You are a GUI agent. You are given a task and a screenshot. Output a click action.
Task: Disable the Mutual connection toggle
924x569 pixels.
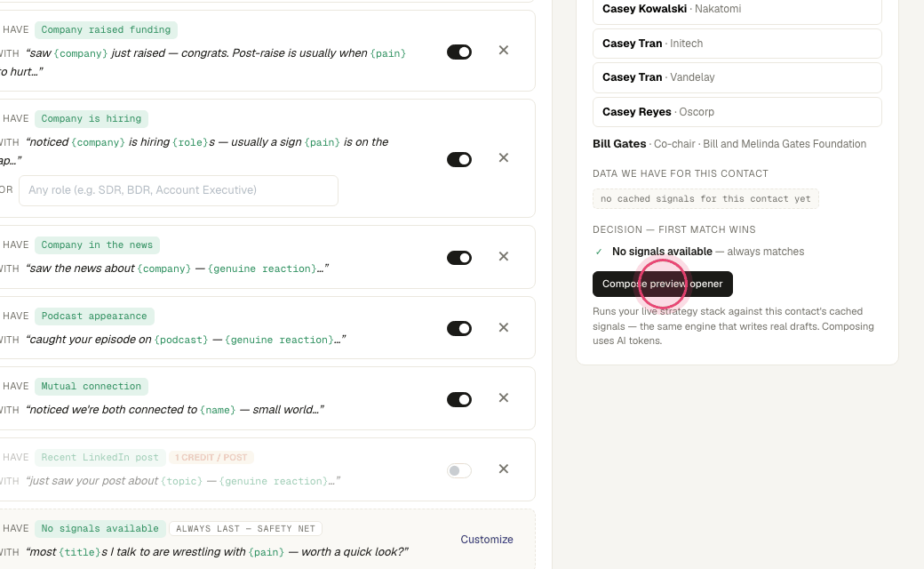click(x=459, y=399)
